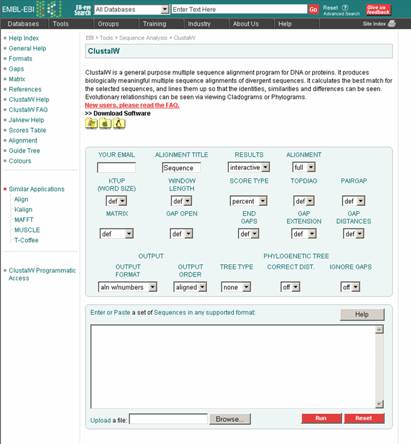Click the Advanced Search help icon
411x444 pixels.
tap(345, 7)
